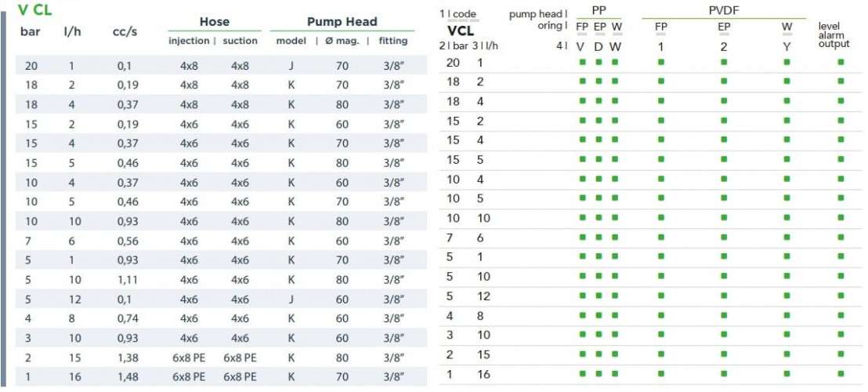
Task: Select the PVDF FP square for 15 bar 5 l/h
Action: 660,160
